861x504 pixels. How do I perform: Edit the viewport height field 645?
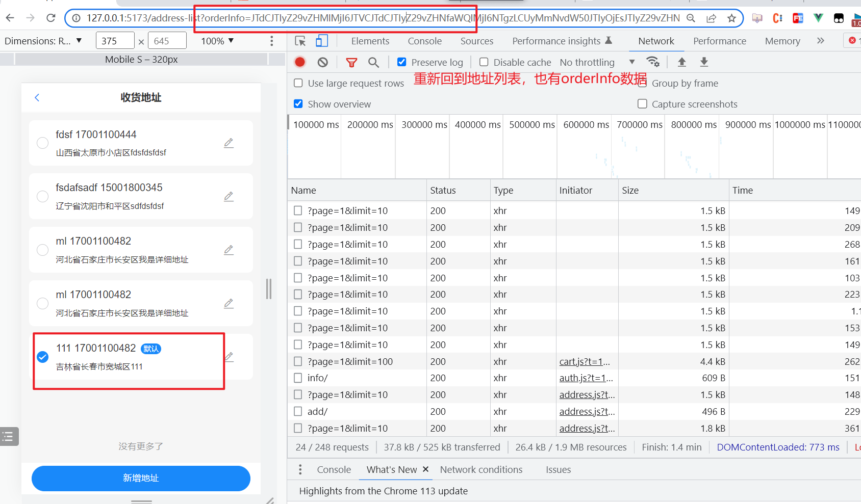(x=167, y=41)
